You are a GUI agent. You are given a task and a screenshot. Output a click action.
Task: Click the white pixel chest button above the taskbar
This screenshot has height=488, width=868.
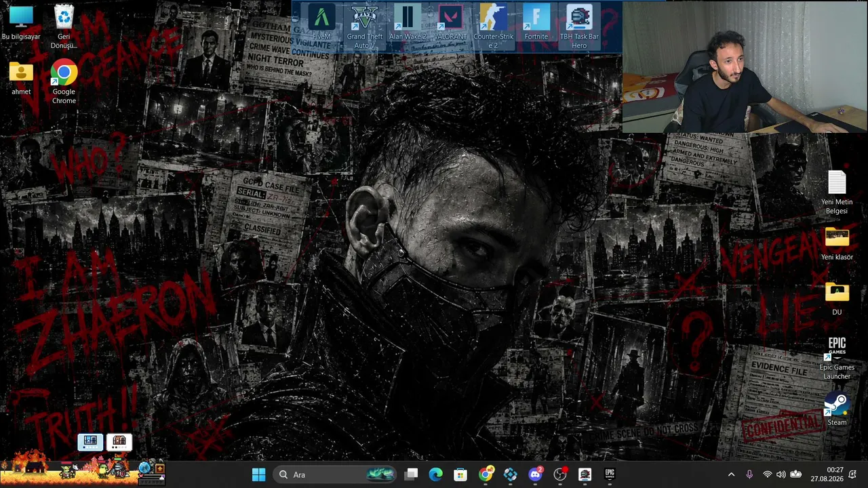(x=119, y=443)
